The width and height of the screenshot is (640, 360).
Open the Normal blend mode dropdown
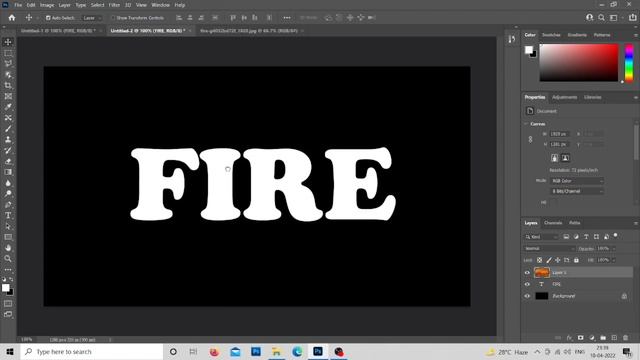[x=549, y=248]
